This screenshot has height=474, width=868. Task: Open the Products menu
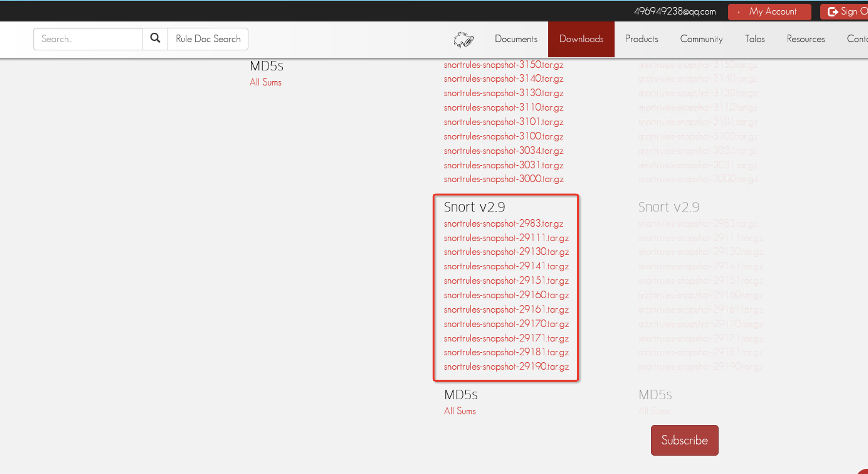click(641, 39)
